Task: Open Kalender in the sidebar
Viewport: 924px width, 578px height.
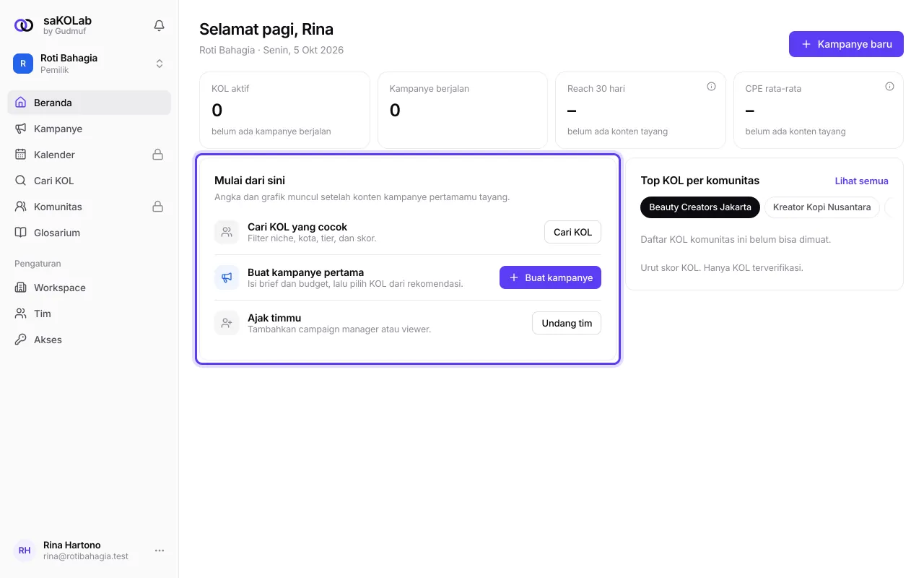Action: click(x=90, y=155)
